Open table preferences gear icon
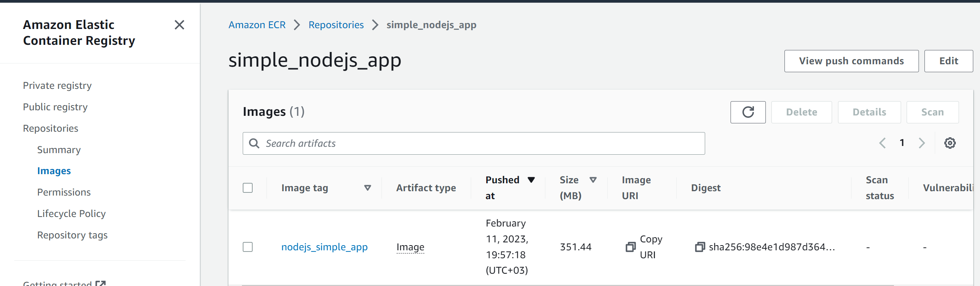Viewport: 980px width, 286px height. point(950,143)
